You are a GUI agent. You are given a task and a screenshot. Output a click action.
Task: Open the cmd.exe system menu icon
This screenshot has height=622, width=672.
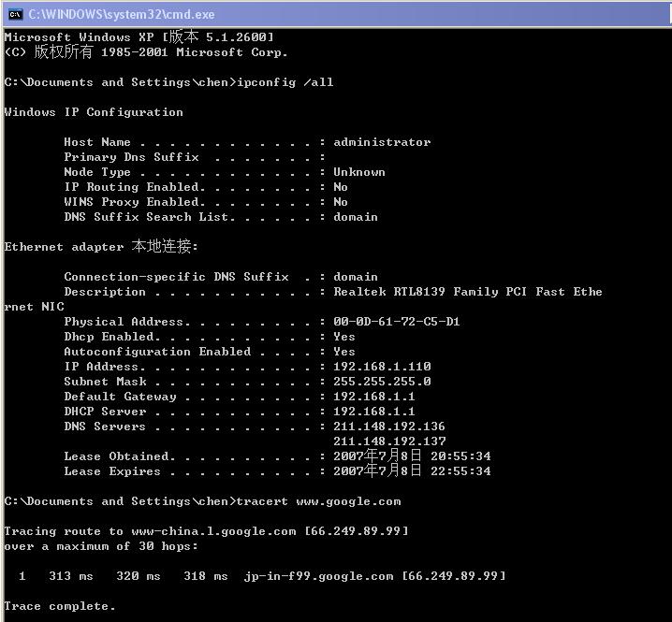coord(15,15)
